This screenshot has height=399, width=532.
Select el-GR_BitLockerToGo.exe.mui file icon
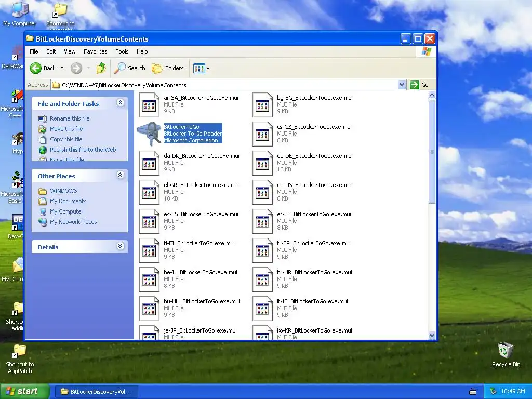point(149,192)
